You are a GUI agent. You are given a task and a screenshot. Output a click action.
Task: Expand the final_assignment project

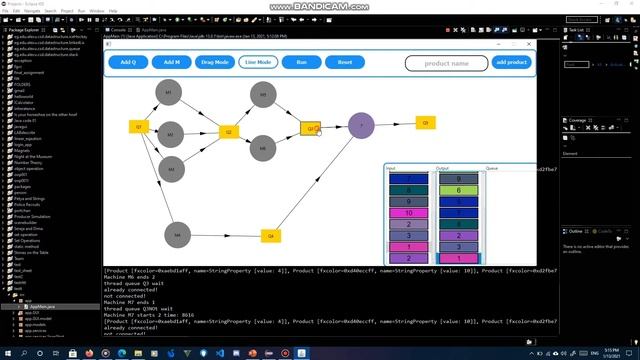click(3, 73)
